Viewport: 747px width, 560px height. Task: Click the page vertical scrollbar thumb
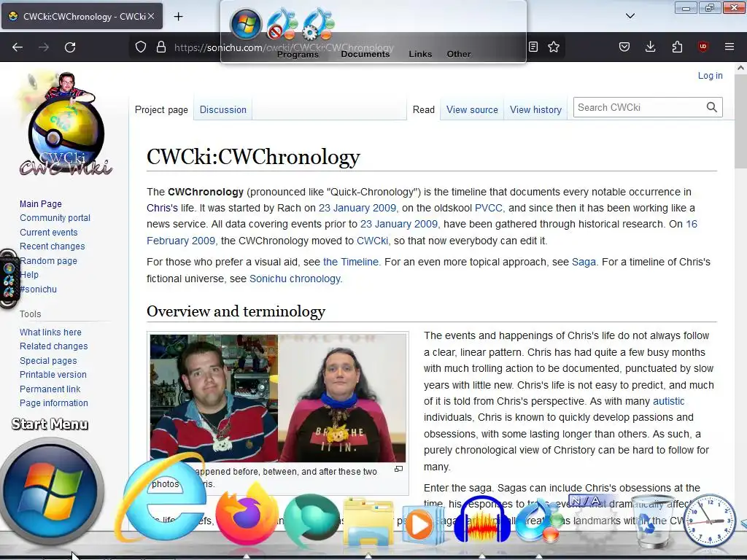click(740, 122)
